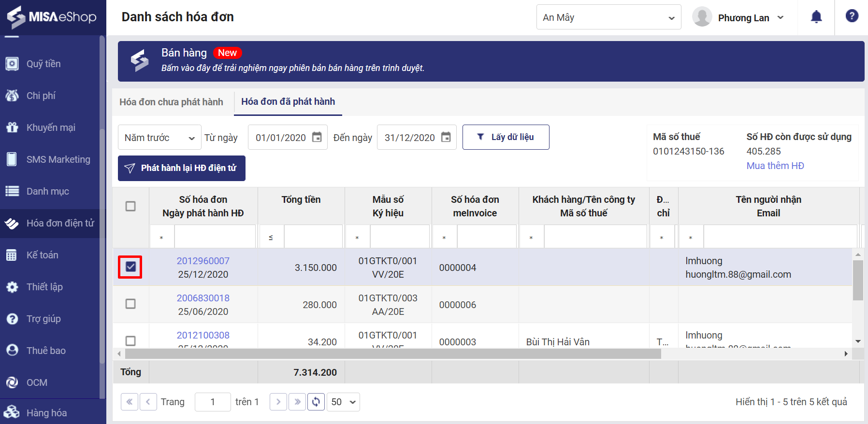The width and height of the screenshot is (868, 424).
Task: Open the help question mark icon
Action: click(852, 16)
